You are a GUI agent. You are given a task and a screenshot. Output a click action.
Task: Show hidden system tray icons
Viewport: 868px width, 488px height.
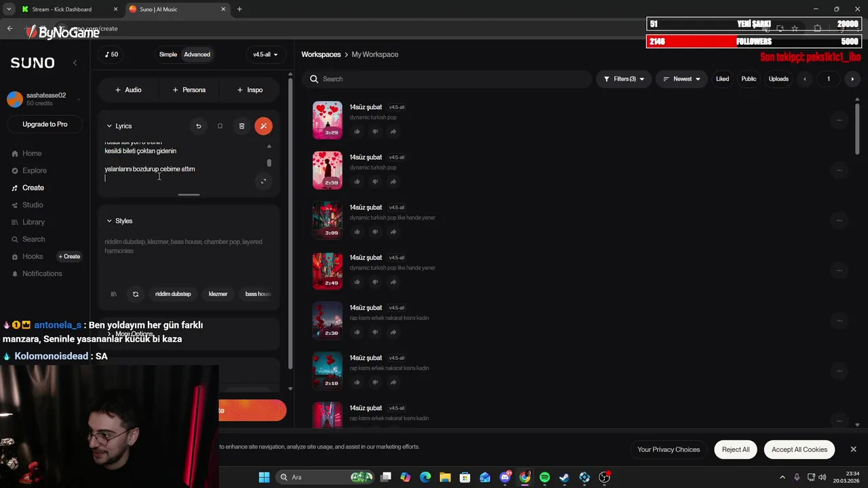click(782, 477)
